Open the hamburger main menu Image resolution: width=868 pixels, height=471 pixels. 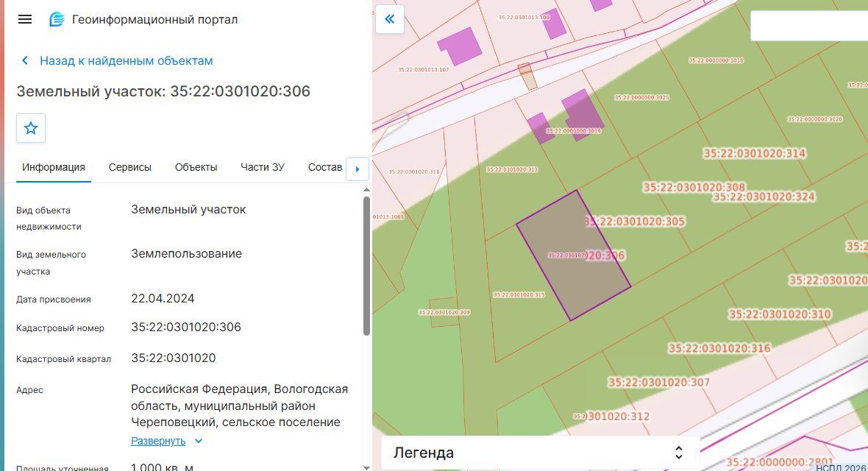click(x=25, y=19)
